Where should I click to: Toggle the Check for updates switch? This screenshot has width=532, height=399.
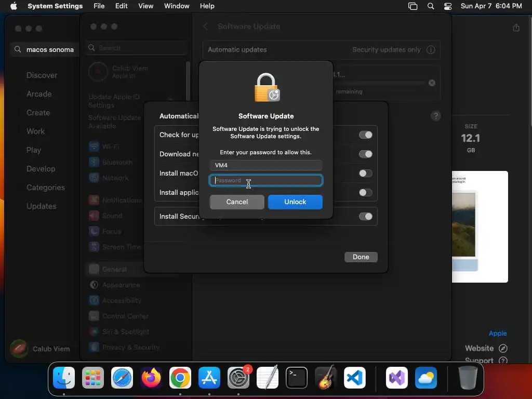pos(365,135)
